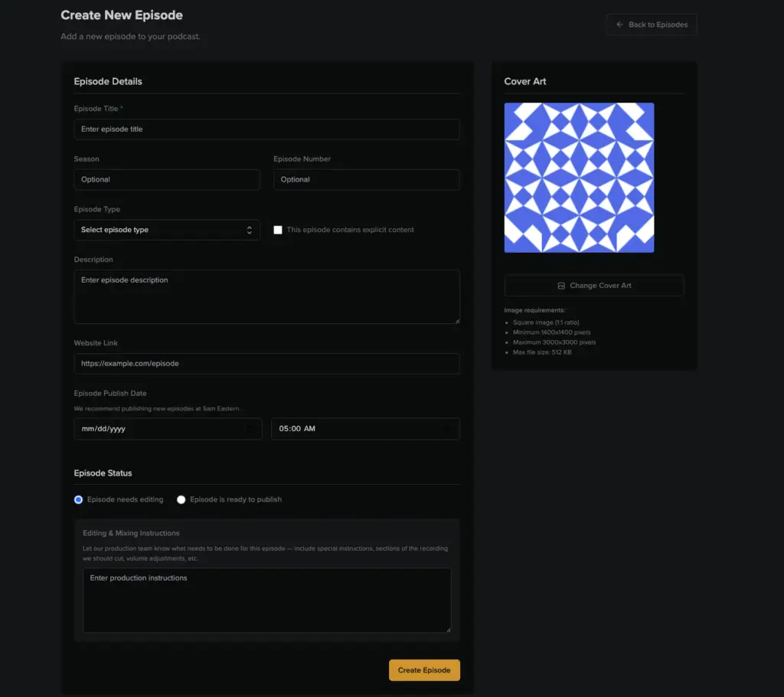Click the Enter production instructions textarea
Viewport: 784px width, 697px height.
(x=266, y=600)
